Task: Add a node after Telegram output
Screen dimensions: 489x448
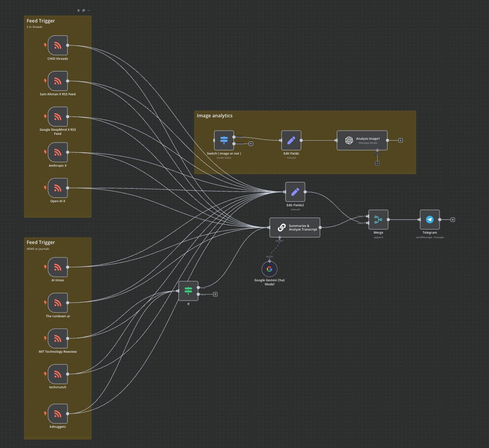Action: click(453, 220)
